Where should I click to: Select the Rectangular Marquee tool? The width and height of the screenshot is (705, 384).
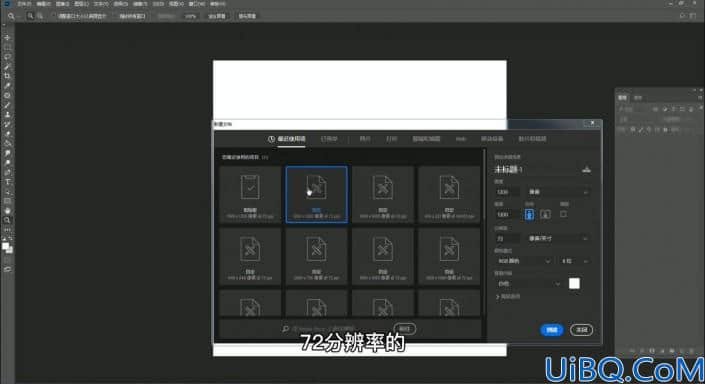click(x=7, y=47)
